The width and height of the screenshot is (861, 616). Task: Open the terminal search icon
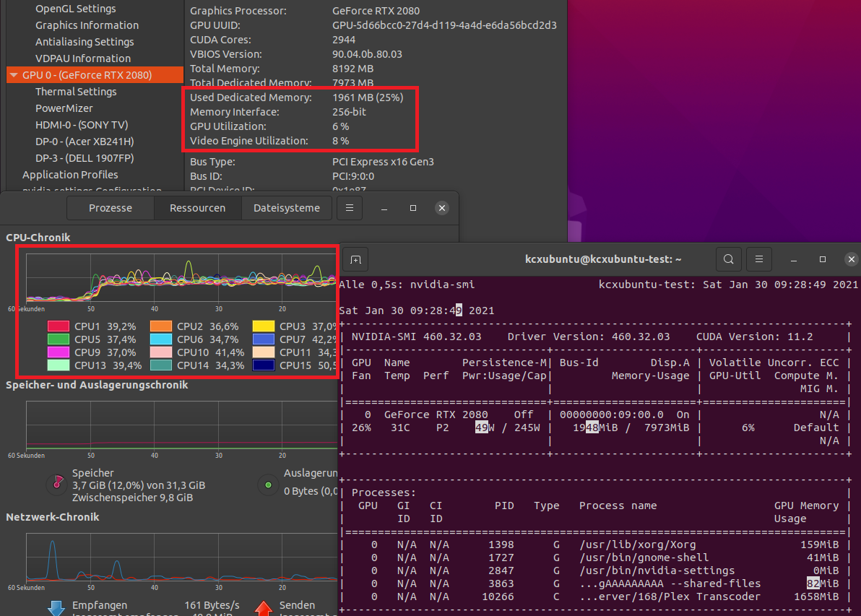coord(729,259)
